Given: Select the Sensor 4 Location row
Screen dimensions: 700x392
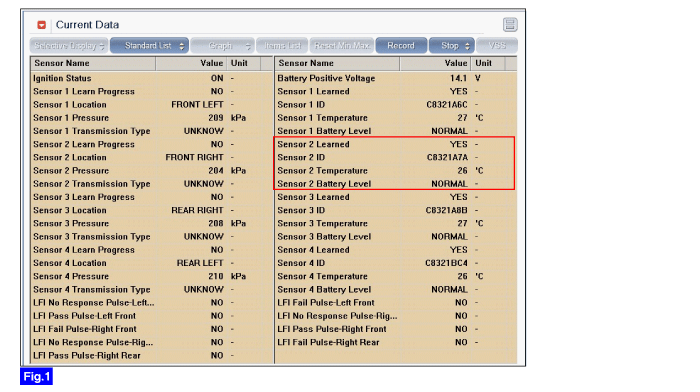Looking at the screenshot, I should click(152, 263).
